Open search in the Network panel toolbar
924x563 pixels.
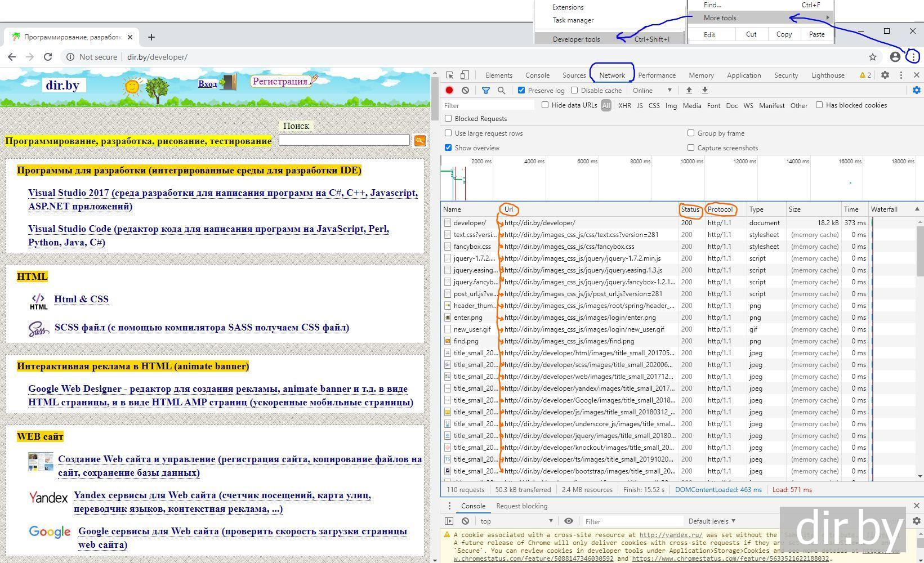tap(501, 90)
